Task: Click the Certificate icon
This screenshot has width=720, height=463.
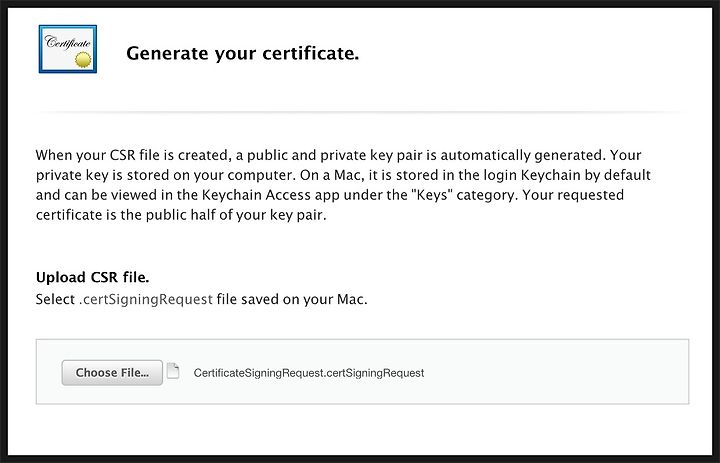Action: pyautogui.click(x=68, y=49)
